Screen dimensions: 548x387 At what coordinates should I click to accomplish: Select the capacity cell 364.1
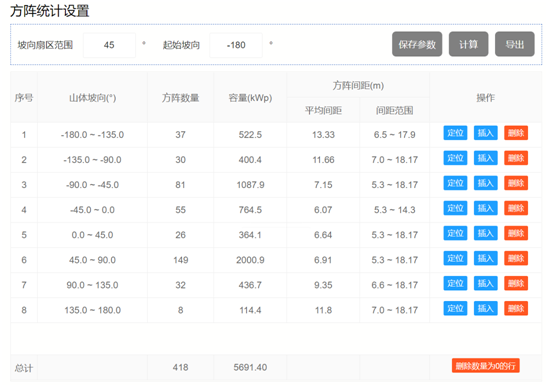[250, 235]
